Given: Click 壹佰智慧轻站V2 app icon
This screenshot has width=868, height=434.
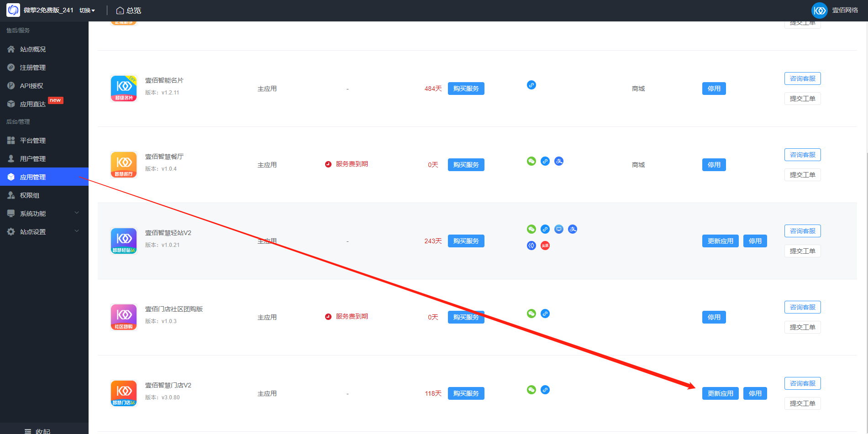Looking at the screenshot, I should [x=124, y=241].
